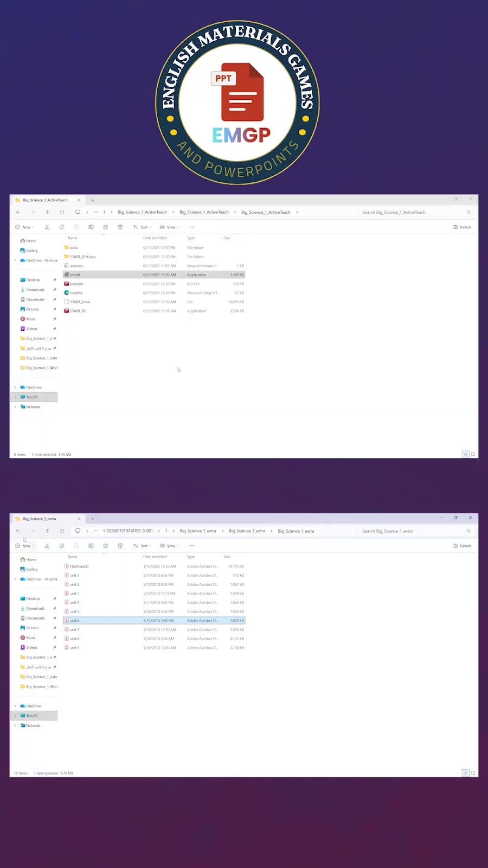Click Copy icon in ActiveTeach window toolbar
The width and height of the screenshot is (488, 868).
[x=62, y=227]
